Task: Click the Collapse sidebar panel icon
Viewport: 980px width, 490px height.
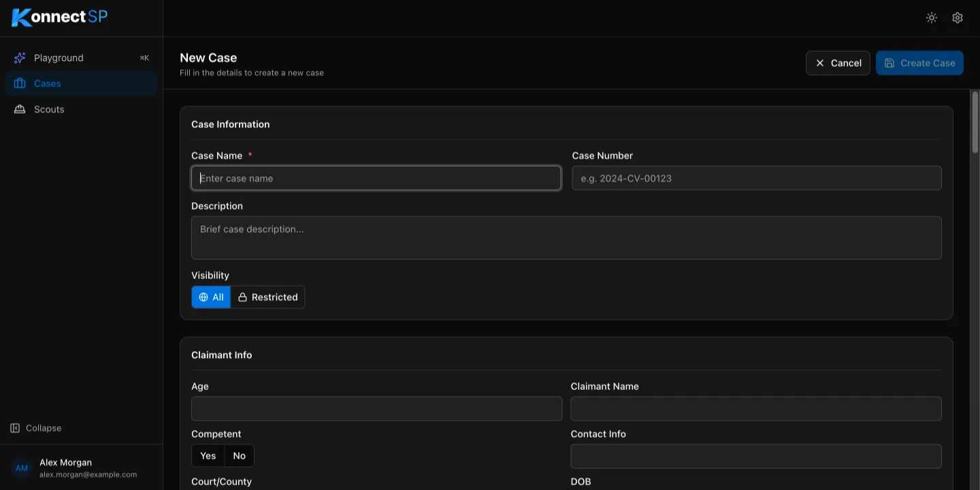Action: click(x=15, y=428)
